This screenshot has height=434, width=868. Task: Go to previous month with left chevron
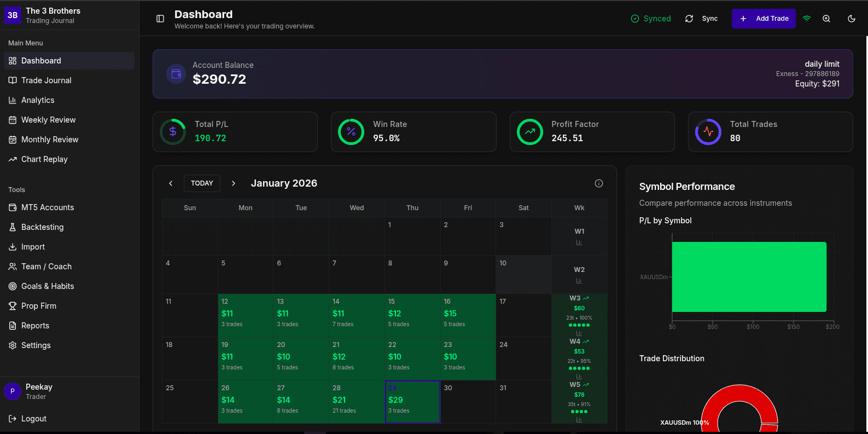(171, 183)
